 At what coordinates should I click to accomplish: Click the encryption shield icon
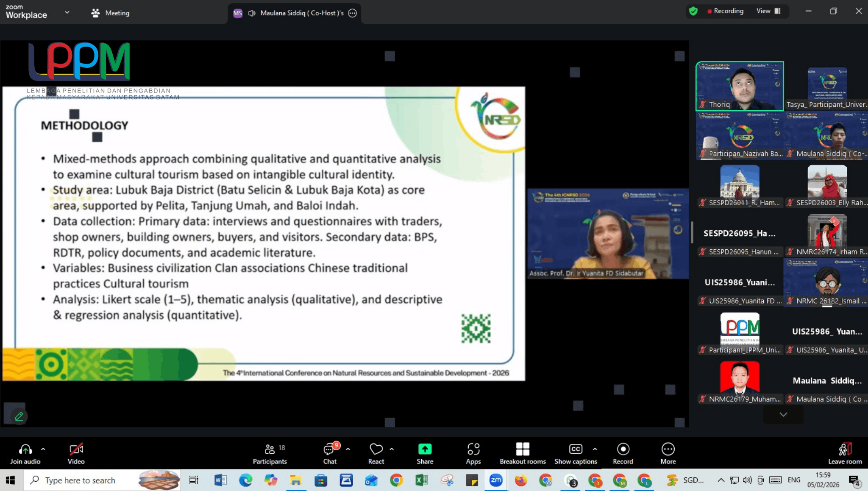[x=693, y=11]
